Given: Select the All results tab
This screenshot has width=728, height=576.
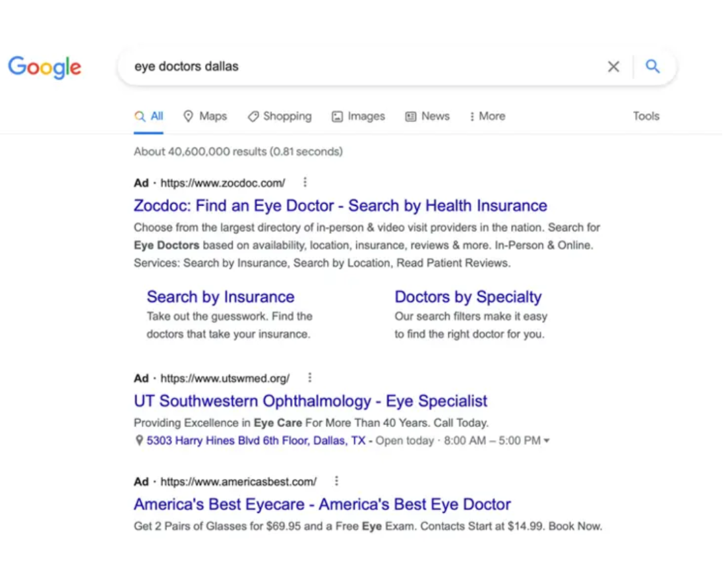Looking at the screenshot, I should pos(148,117).
